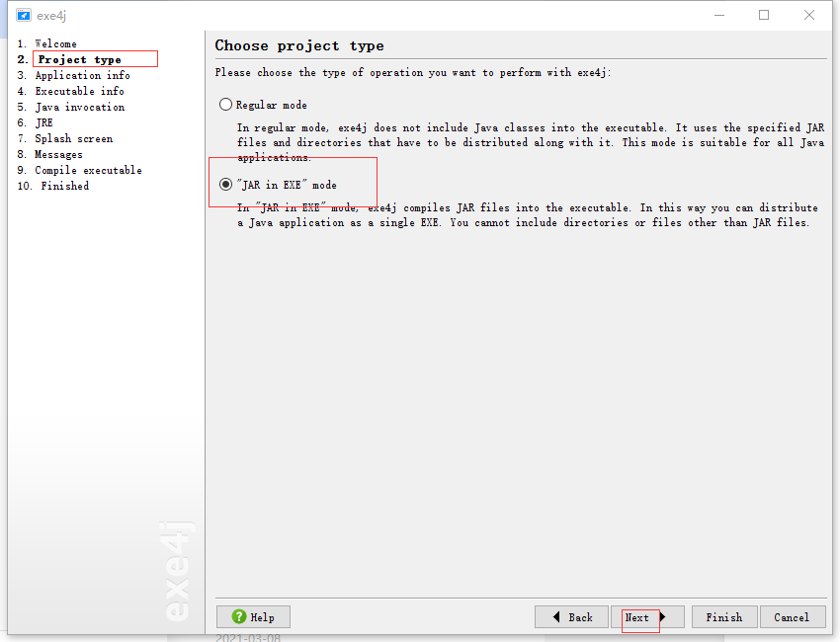Open the Java invocation step
The image size is (840, 642).
pyautogui.click(x=80, y=107)
